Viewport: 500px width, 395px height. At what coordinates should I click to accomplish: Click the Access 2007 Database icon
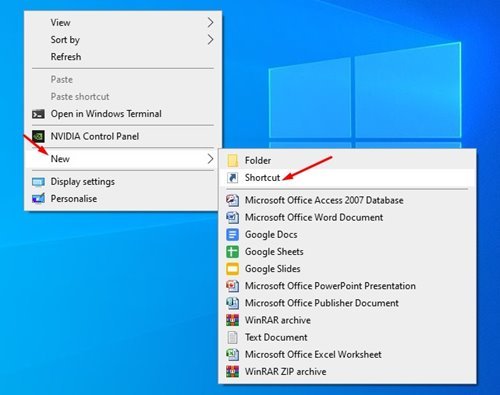pyautogui.click(x=232, y=200)
